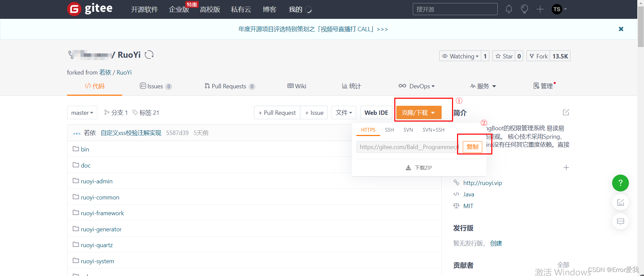Open the 文件 dropdown

tap(344, 112)
